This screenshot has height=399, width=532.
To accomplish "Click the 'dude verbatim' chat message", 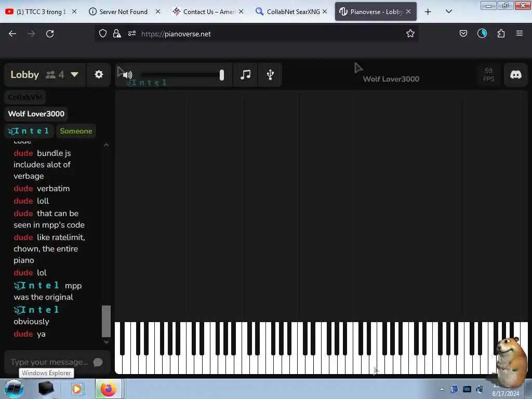I will tap(42, 189).
